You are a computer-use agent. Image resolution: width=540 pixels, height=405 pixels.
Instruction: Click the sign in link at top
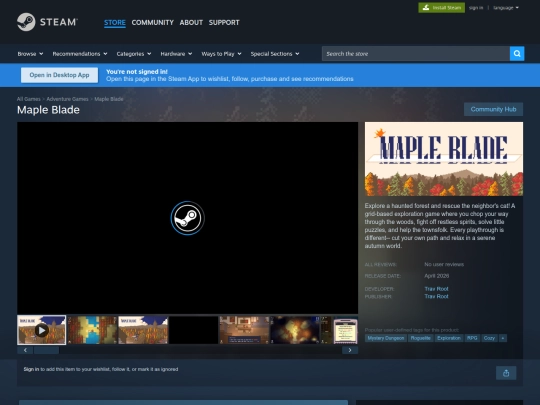[476, 8]
